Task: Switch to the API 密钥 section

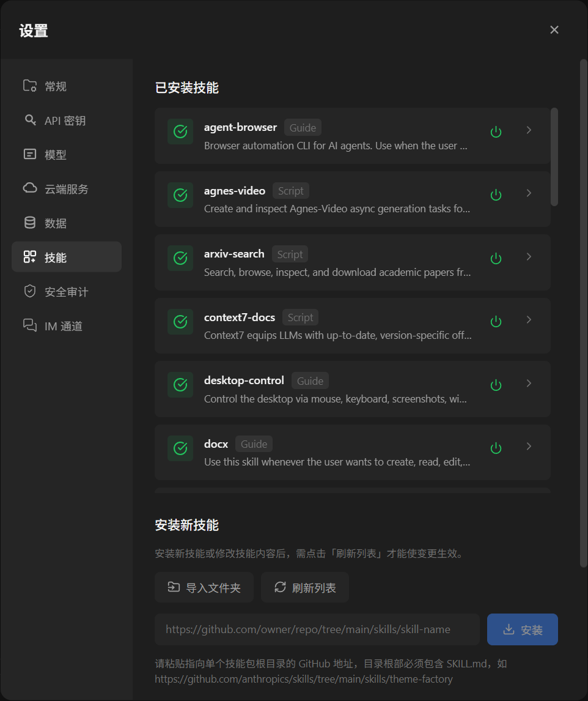Action: [67, 121]
